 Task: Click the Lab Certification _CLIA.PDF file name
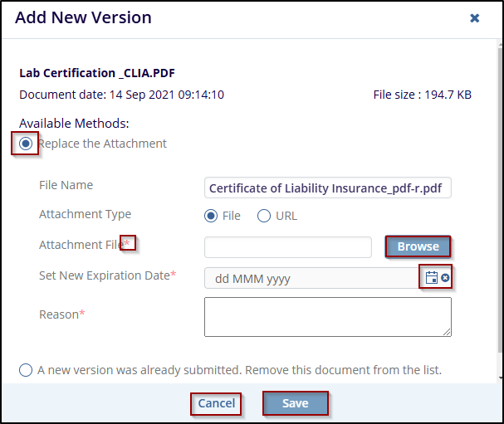(97, 73)
